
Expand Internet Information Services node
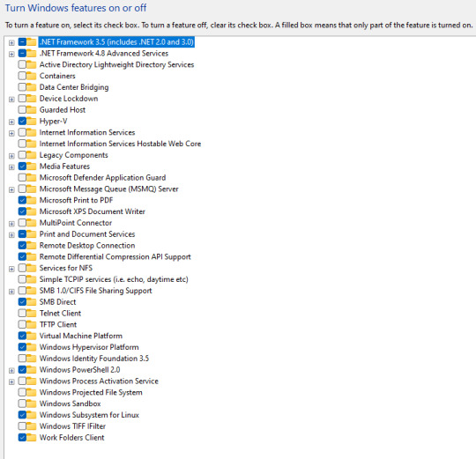coord(11,134)
